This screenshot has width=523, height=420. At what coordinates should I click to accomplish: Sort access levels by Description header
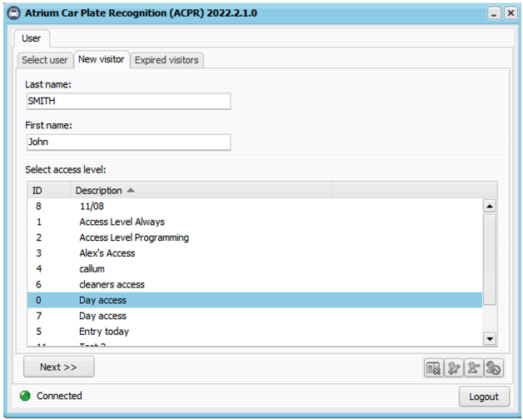[201, 190]
